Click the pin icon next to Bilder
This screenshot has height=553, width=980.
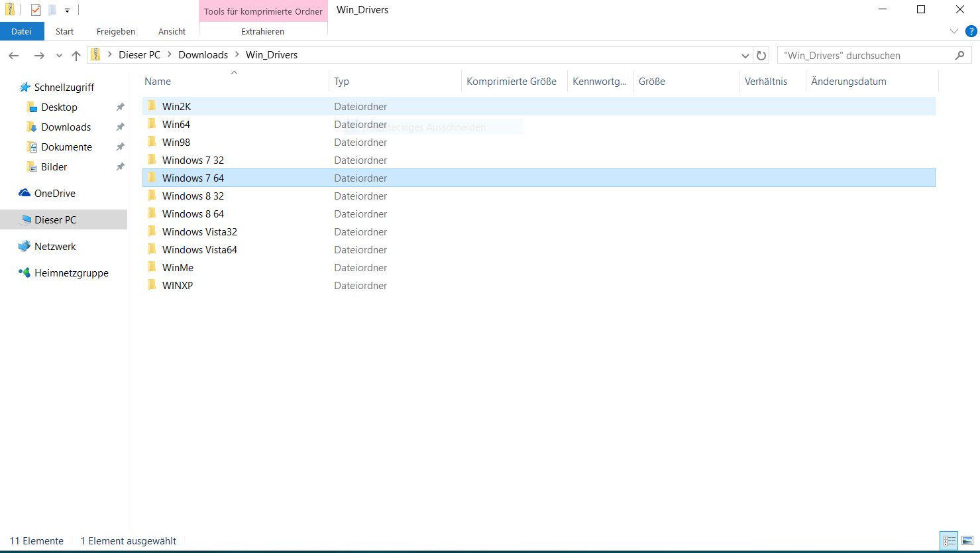pyautogui.click(x=120, y=167)
